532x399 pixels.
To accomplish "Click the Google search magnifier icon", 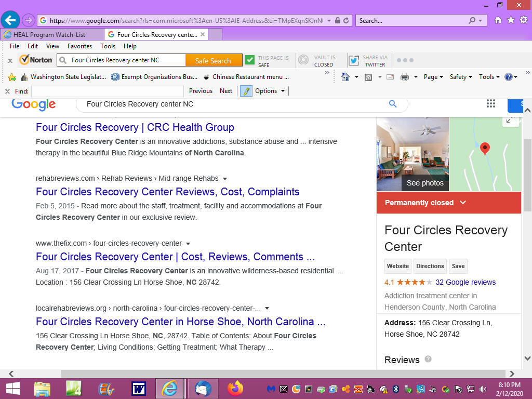I will tap(393, 104).
